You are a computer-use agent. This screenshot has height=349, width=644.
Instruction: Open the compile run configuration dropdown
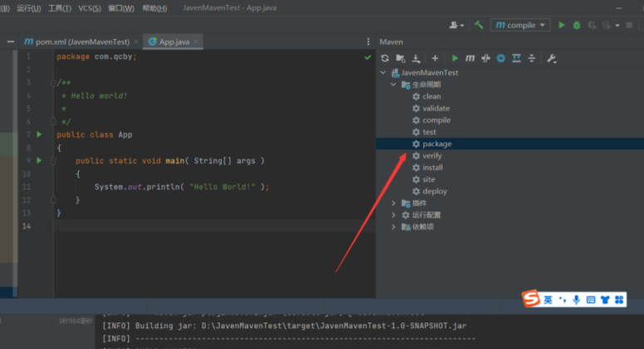pyautogui.click(x=520, y=25)
